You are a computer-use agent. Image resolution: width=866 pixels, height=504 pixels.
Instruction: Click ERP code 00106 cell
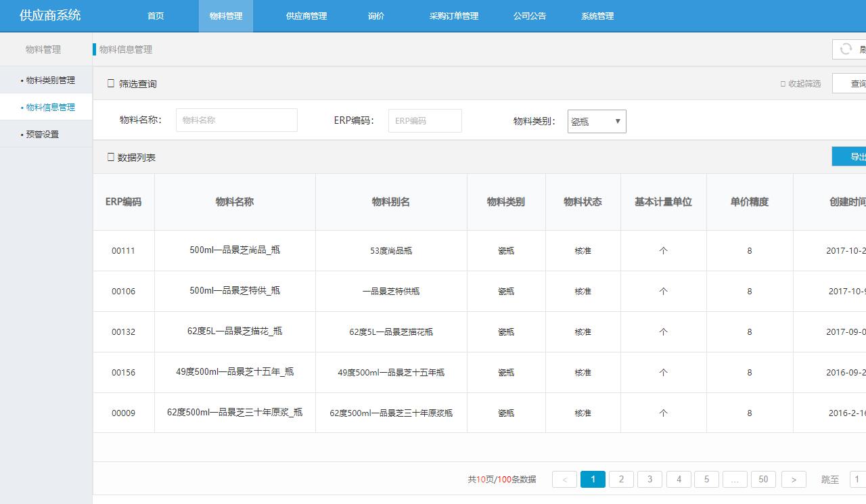124,291
